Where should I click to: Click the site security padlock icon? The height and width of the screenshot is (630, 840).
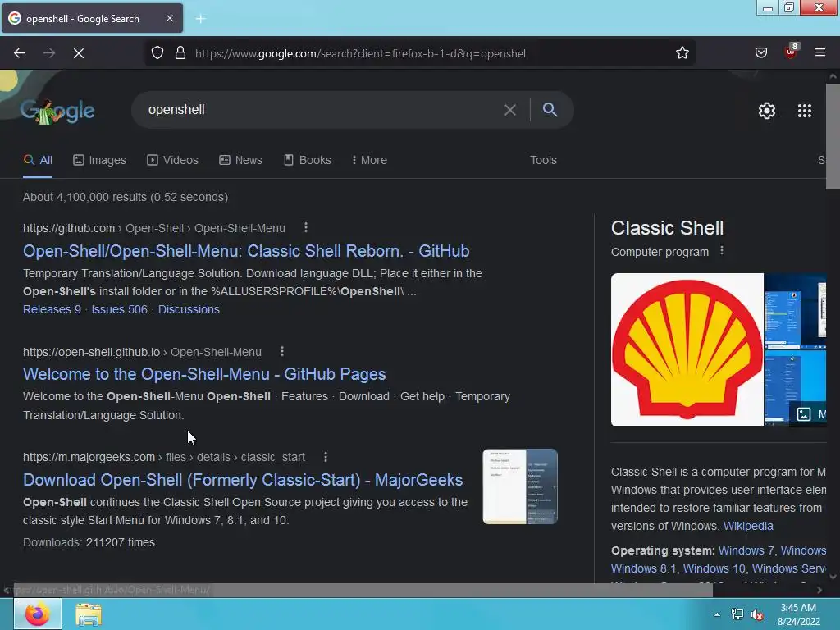coord(180,53)
